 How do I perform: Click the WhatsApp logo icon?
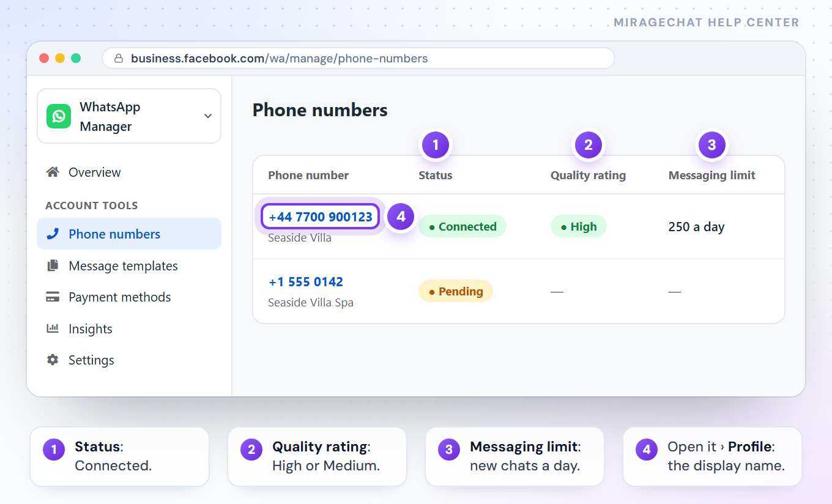pyautogui.click(x=59, y=116)
